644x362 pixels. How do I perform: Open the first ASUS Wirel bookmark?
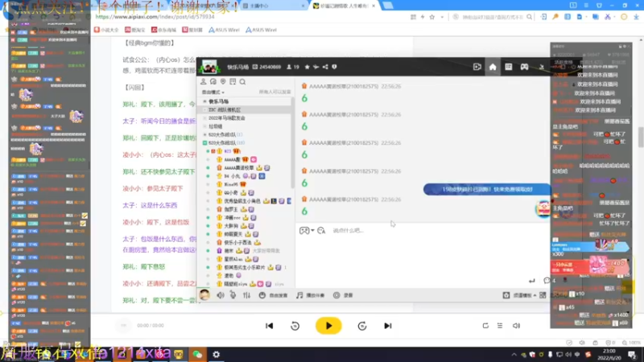[x=224, y=30]
